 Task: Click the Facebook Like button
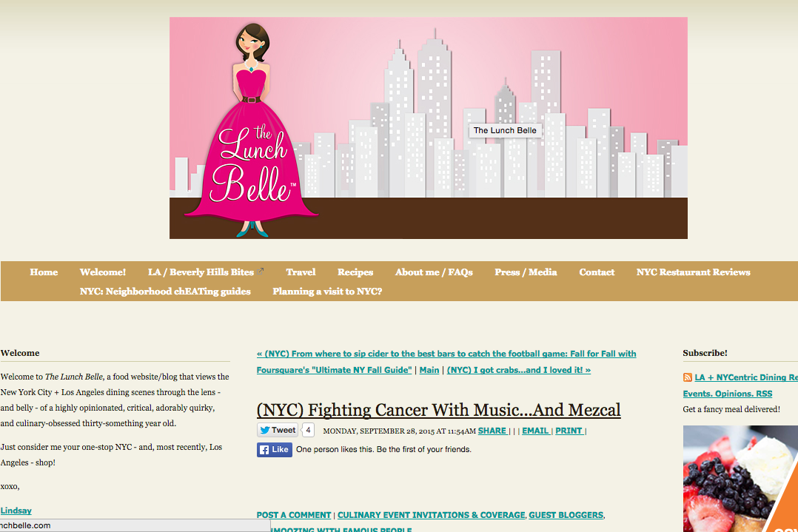click(x=275, y=450)
